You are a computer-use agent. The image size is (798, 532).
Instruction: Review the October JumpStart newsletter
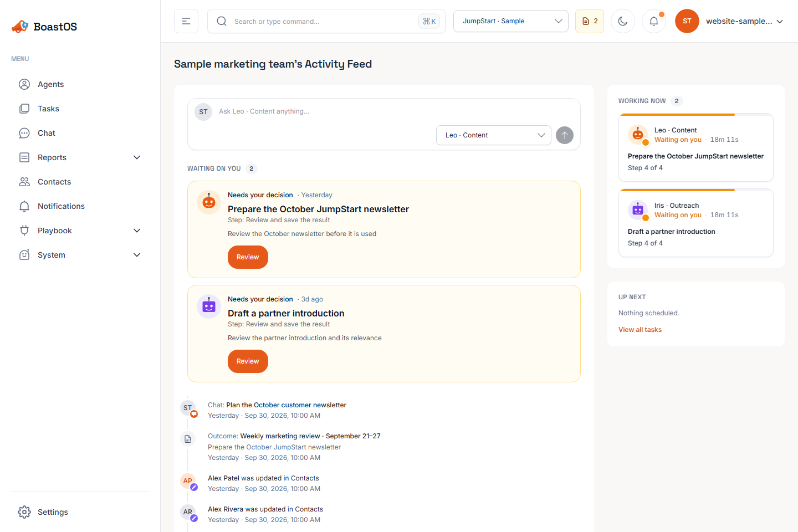(248, 257)
